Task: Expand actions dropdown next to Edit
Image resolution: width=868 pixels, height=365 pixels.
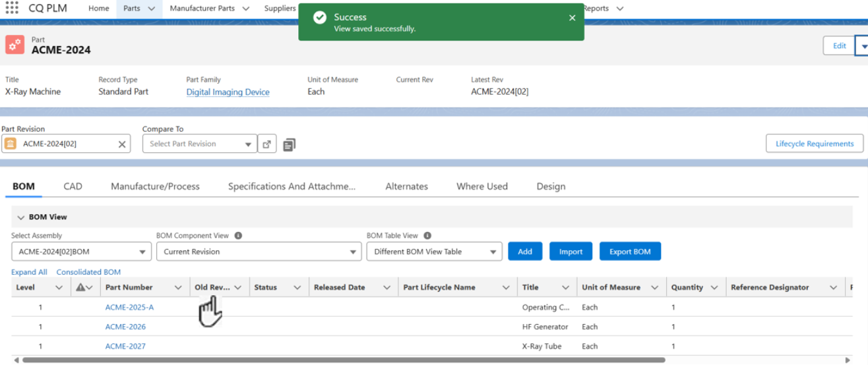Action: click(x=863, y=46)
